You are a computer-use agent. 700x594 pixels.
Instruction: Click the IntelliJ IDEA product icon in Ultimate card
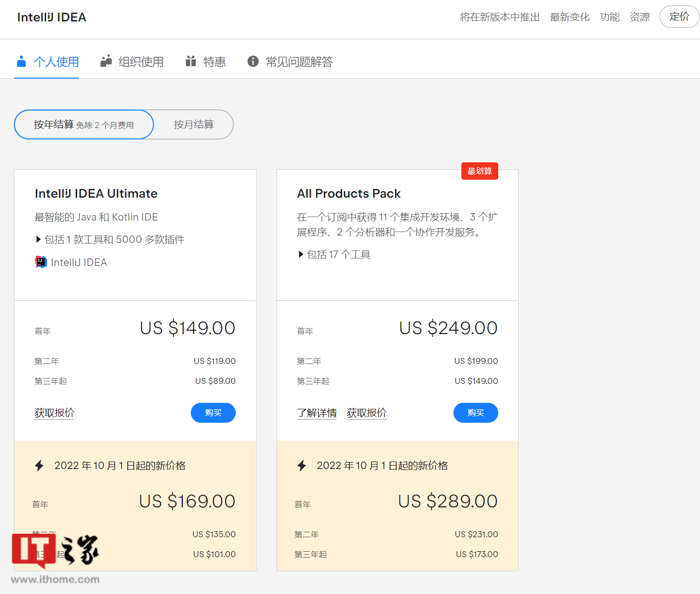[x=41, y=262]
